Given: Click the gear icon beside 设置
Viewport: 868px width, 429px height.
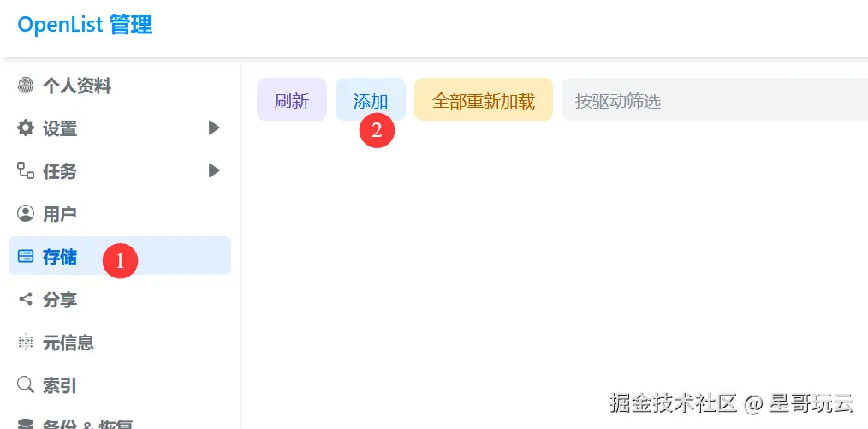Looking at the screenshot, I should click(26, 128).
